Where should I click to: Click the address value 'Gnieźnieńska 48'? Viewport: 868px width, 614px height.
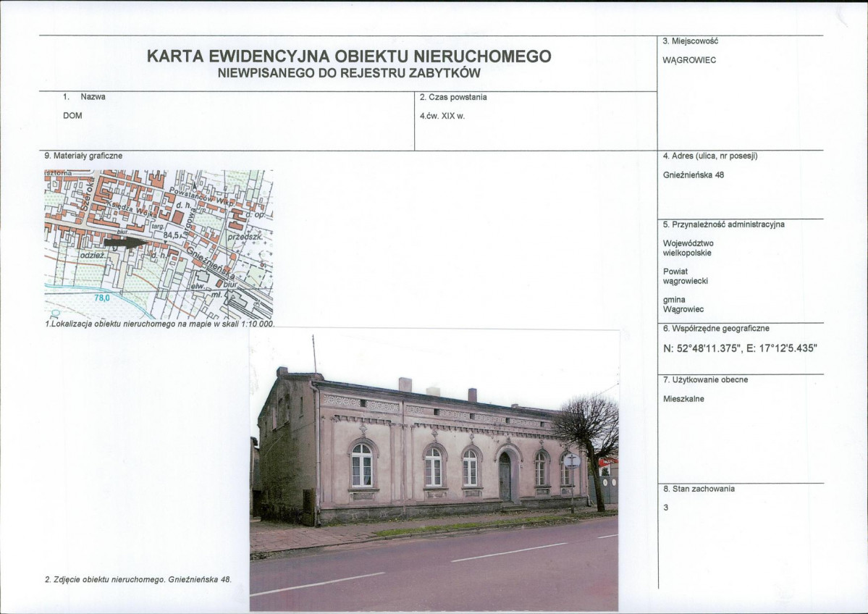[x=694, y=175]
